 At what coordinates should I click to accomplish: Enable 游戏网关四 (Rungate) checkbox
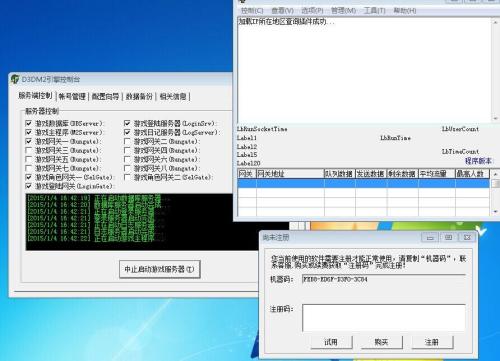tap(127, 150)
